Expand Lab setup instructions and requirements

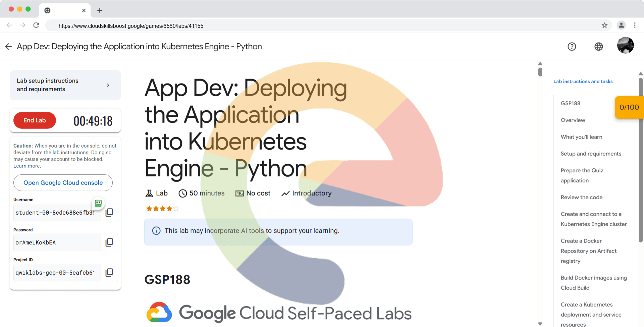65,85
